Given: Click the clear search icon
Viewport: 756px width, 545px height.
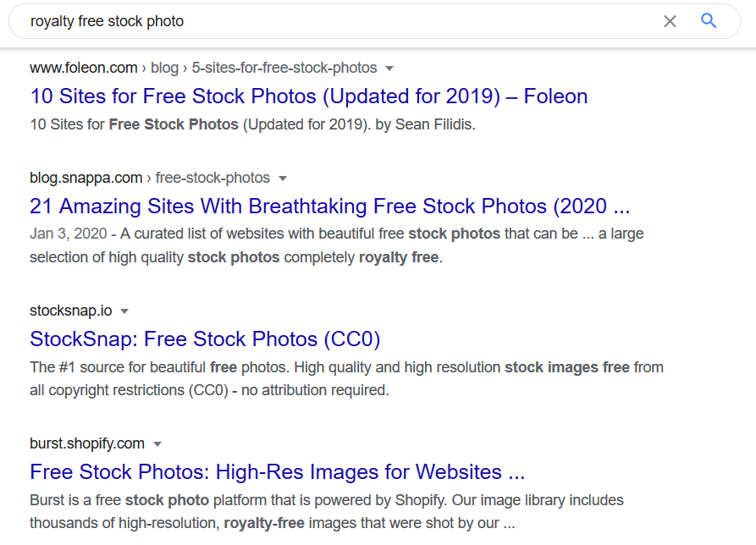Looking at the screenshot, I should click(670, 21).
